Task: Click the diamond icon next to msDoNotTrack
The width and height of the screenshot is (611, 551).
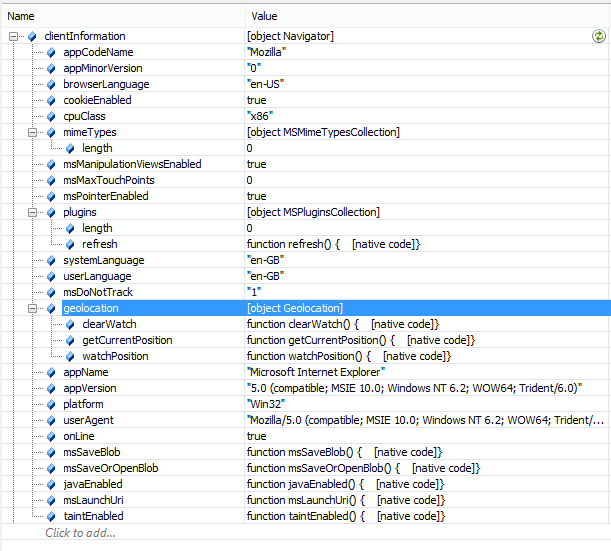Action: click(51, 292)
